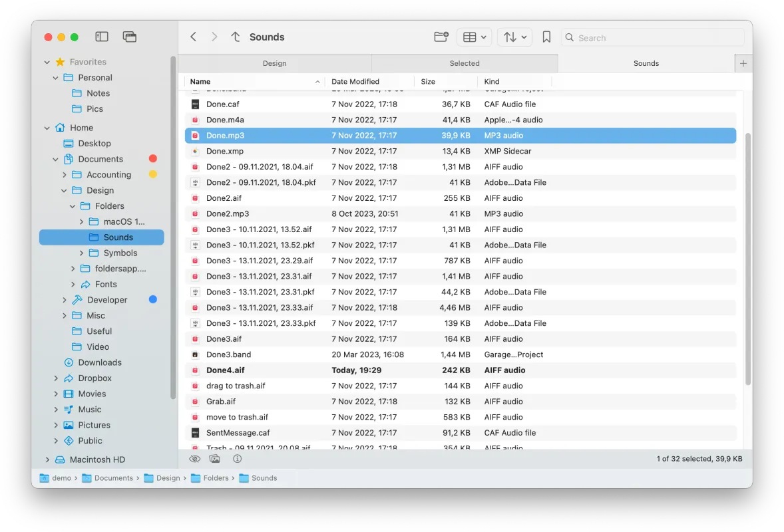784x532 pixels.
Task: Create a new folder using the toolbar icon
Action: [x=441, y=37]
